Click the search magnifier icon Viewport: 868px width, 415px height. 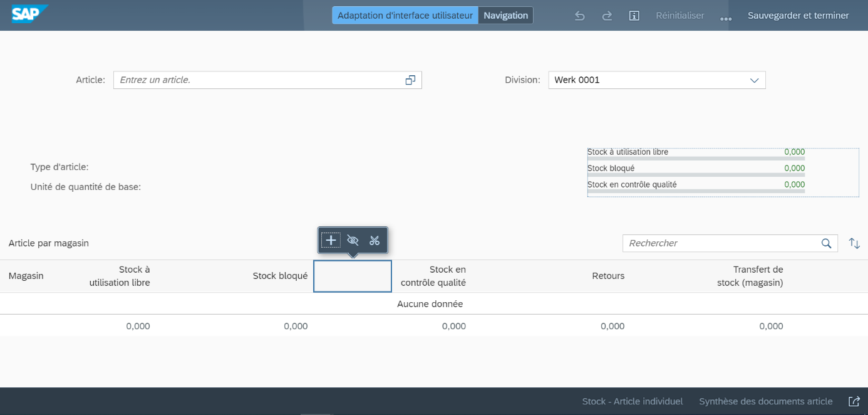point(827,243)
